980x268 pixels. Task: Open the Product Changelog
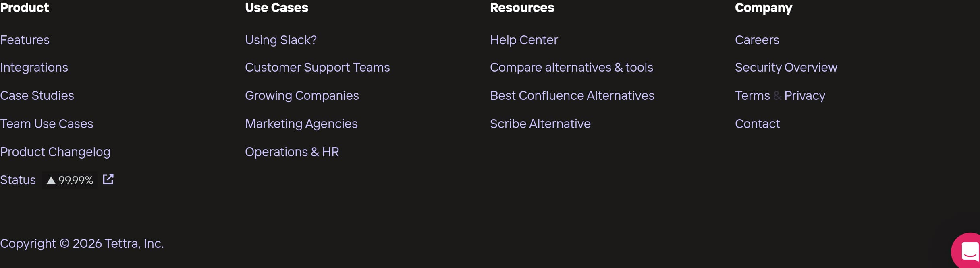(x=55, y=152)
